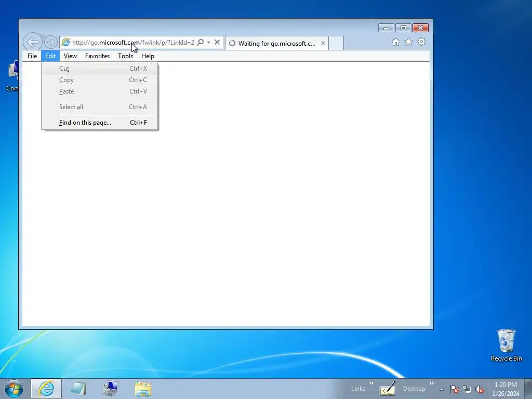532x399 pixels.
Task: Close the Internet Explorer window
Action: [x=420, y=28]
